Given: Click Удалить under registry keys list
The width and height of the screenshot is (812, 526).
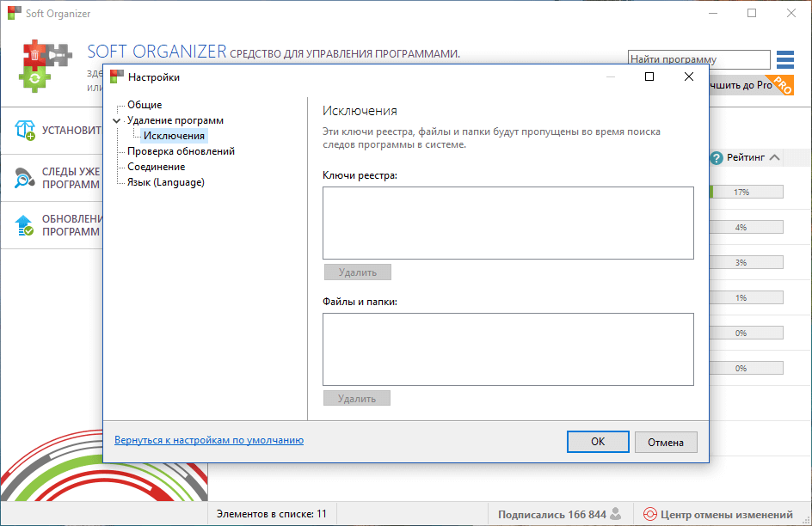Looking at the screenshot, I should pos(357,272).
